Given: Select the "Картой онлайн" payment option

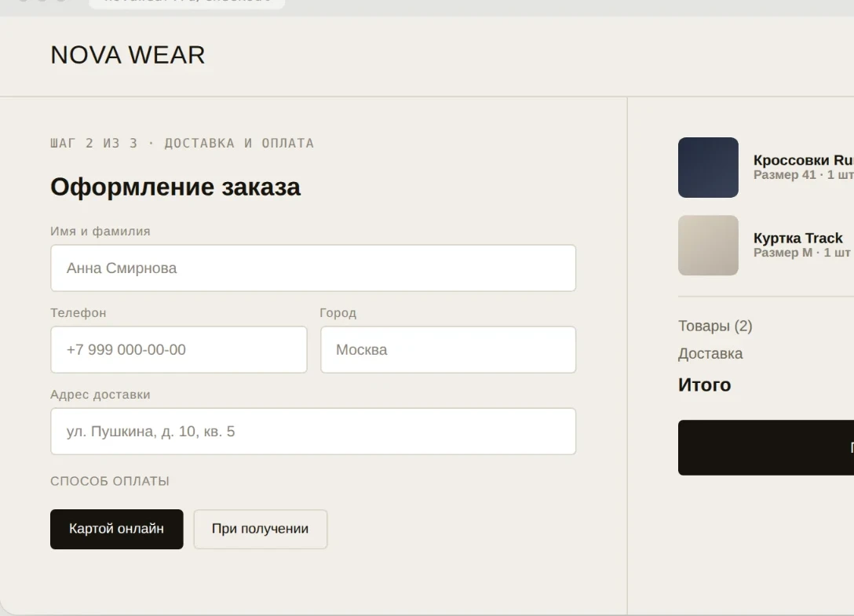Looking at the screenshot, I should pos(116,529).
